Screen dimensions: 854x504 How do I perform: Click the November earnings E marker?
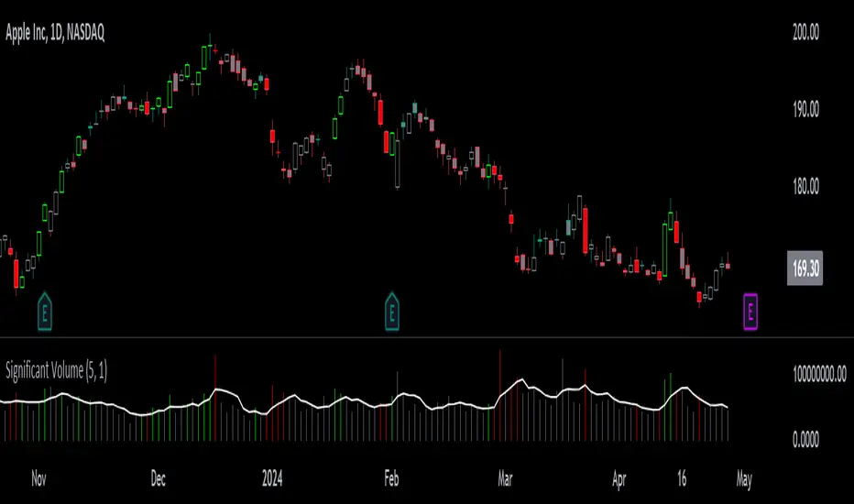[45, 312]
